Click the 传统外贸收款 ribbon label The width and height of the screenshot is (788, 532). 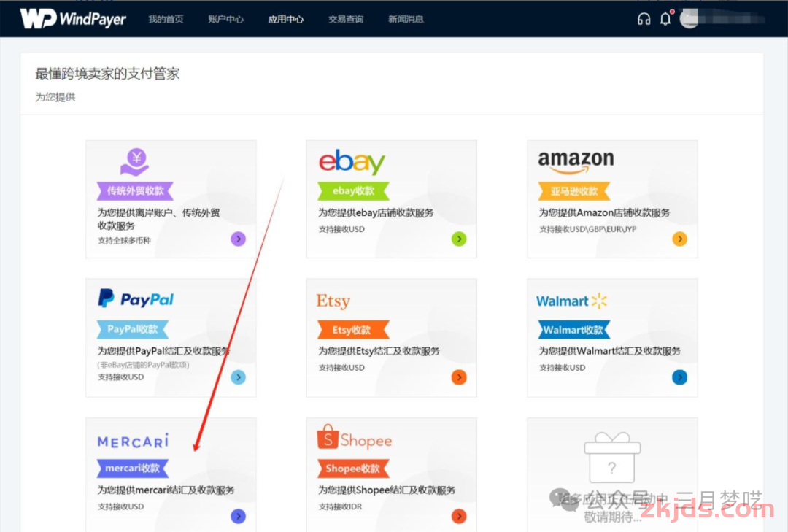click(x=135, y=190)
